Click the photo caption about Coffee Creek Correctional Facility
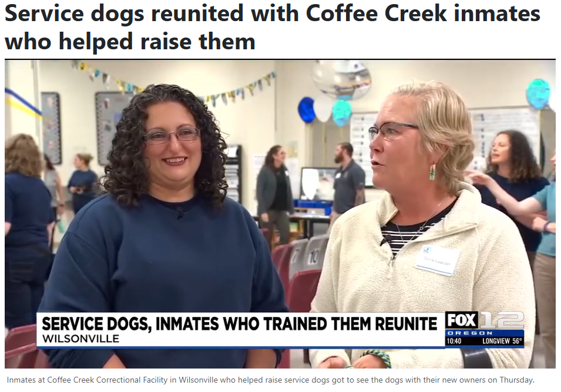 tap(270, 380)
